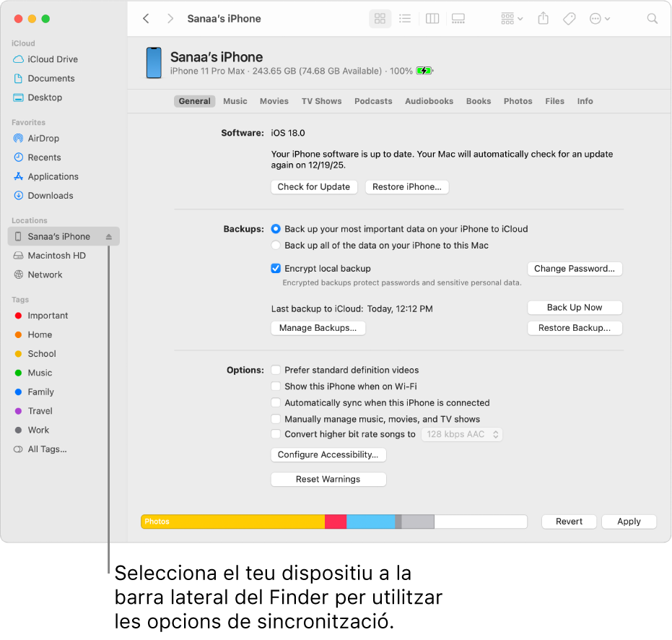Viewport: 672px width, 640px height.
Task: Enable Manually manage music, movies, TV shows
Action: click(x=276, y=419)
